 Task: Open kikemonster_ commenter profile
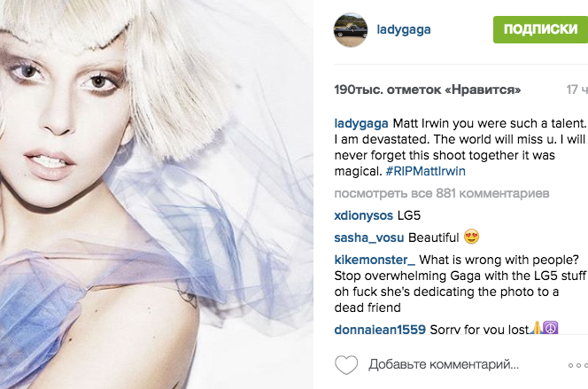[375, 260]
